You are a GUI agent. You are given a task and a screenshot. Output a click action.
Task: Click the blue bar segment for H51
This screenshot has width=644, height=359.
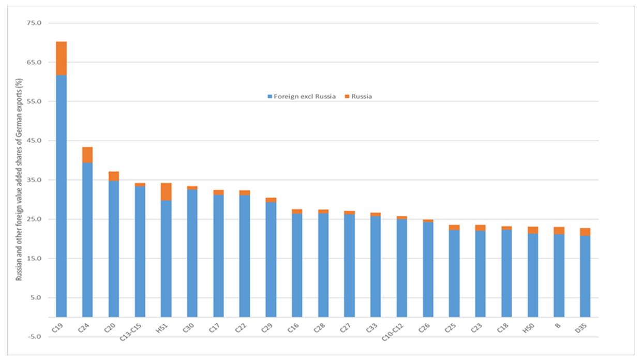tap(166, 259)
